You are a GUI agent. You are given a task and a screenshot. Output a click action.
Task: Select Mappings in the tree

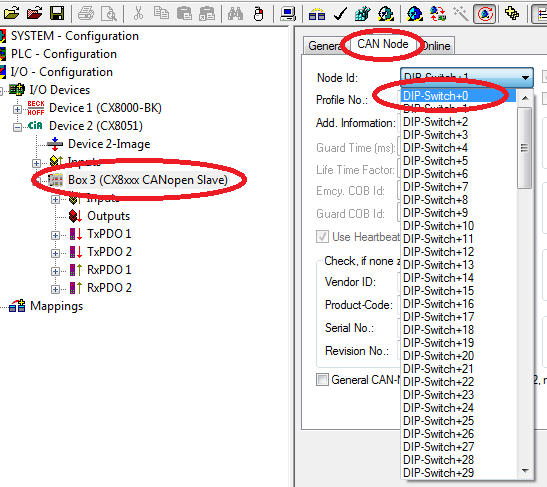pos(57,306)
